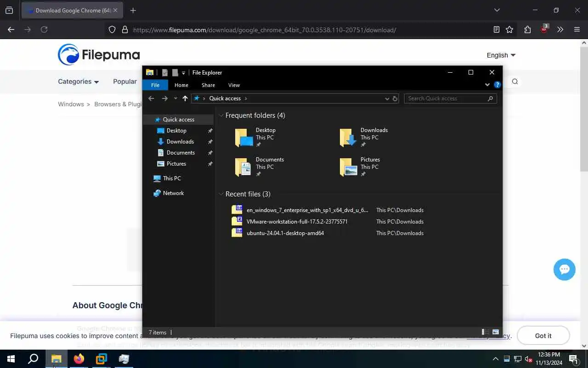
Task: Expand address bar history dropdown
Action: coord(387,98)
